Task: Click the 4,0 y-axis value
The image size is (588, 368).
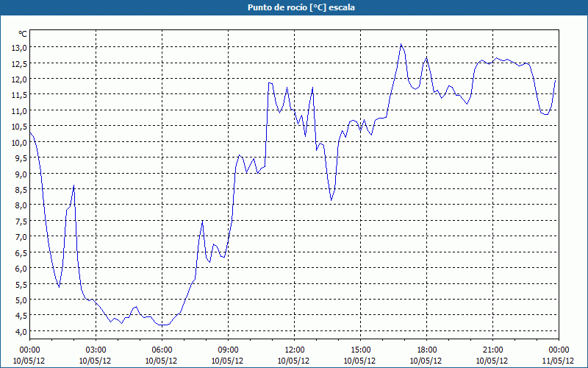Action: pyautogui.click(x=22, y=331)
